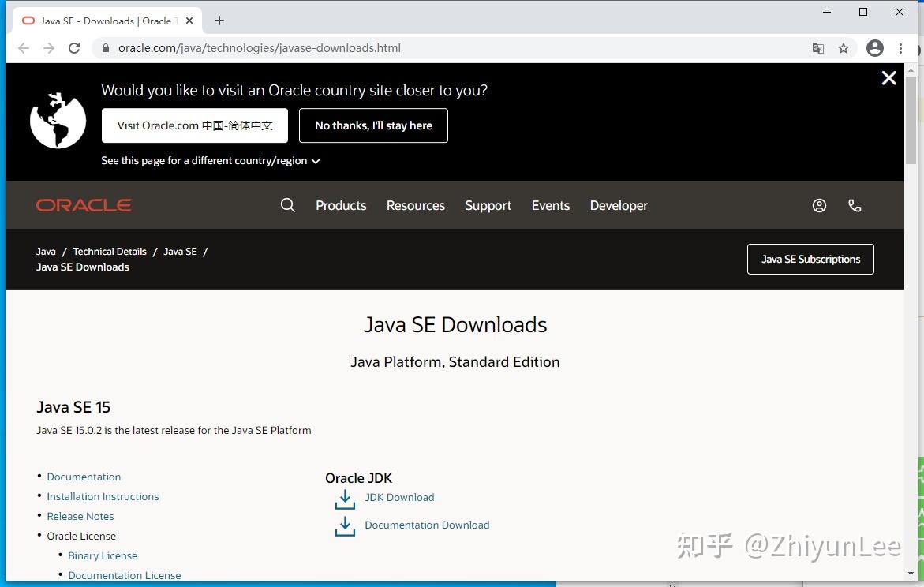Image resolution: width=924 pixels, height=587 pixels.
Task: Go to Technical Details breadcrumb
Action: 110,252
